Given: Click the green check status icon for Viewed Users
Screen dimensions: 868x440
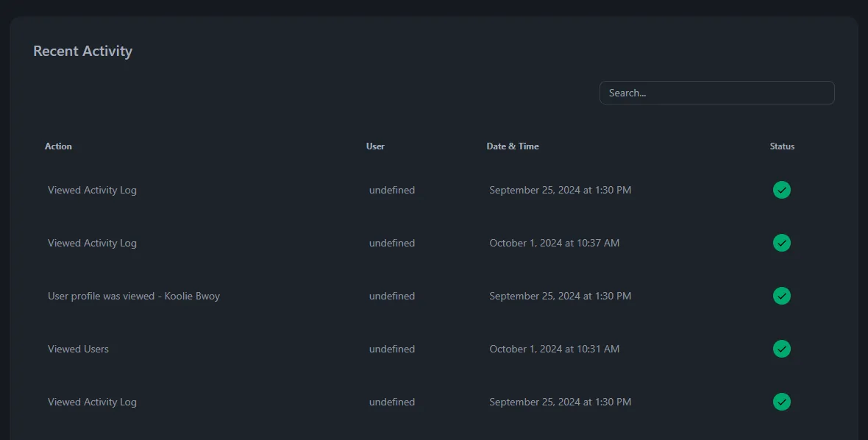Looking at the screenshot, I should [x=782, y=349].
